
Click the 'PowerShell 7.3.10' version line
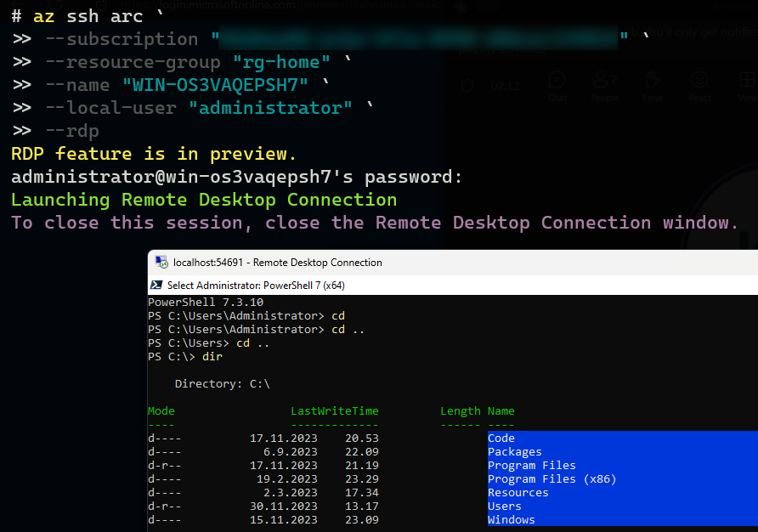(206, 303)
